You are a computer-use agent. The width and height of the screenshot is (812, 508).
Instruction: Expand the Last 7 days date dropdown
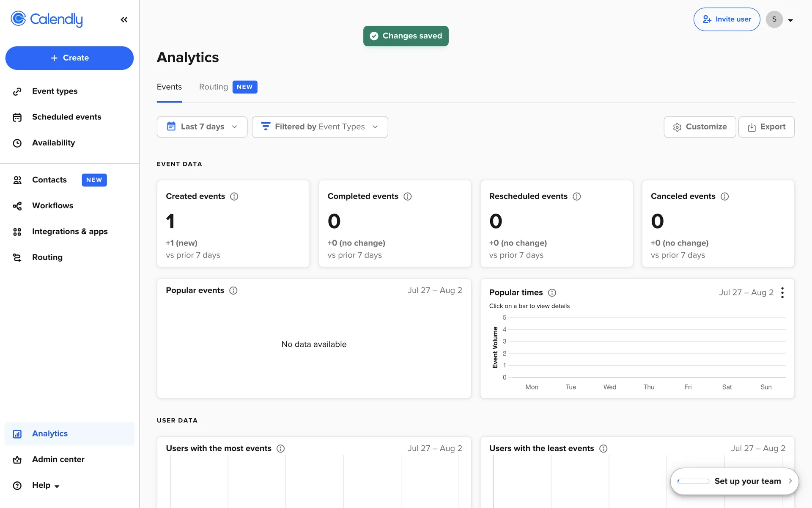coord(202,127)
